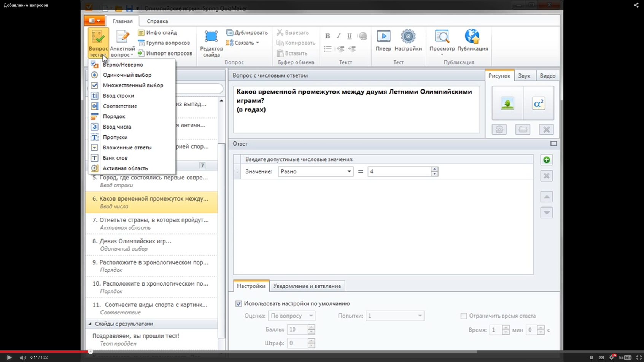Click the move answer up arrow
The height and width of the screenshot is (362, 644).
click(x=547, y=197)
